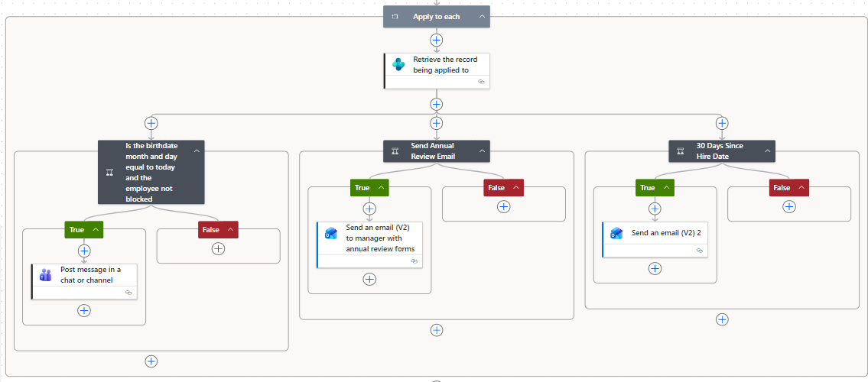Click connection link icon on Retrieve the record card

pos(481,81)
